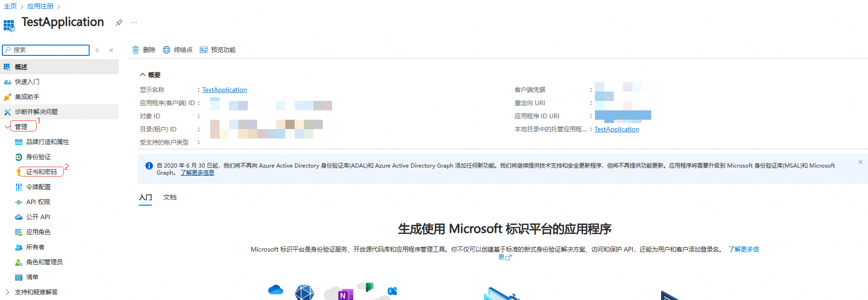
Task: Click the 公开 API cloud icon
Action: point(19,217)
